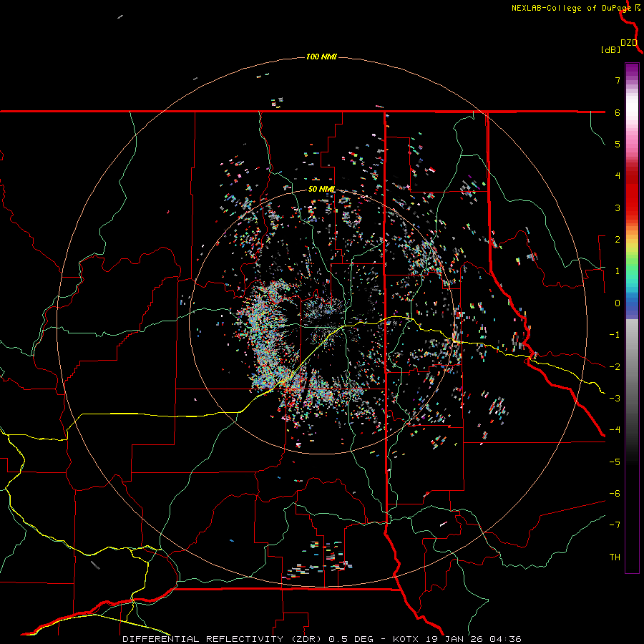This screenshot has width=644, height=644.
Task: Click the purple top segment of the color bar
Action: (x=632, y=70)
